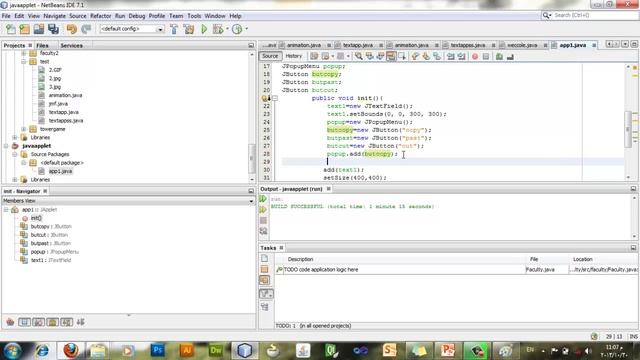Expand the towergame package node

point(24,129)
